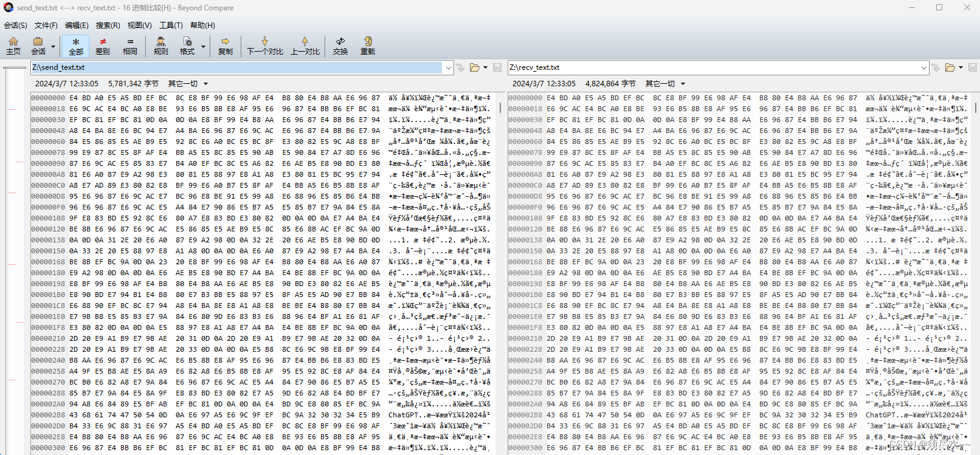Click the left pane go/load arrow icon

click(460, 67)
